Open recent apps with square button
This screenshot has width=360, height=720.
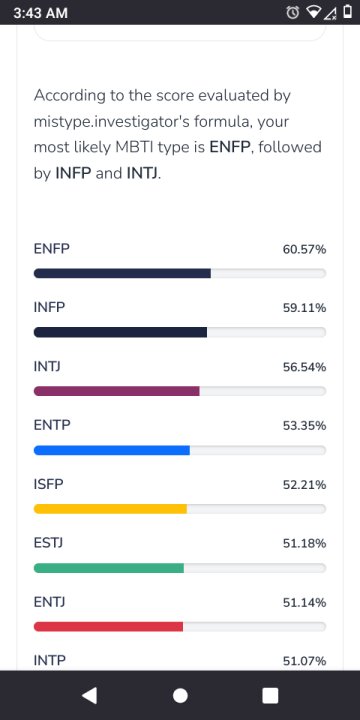pyautogui.click(x=270, y=695)
